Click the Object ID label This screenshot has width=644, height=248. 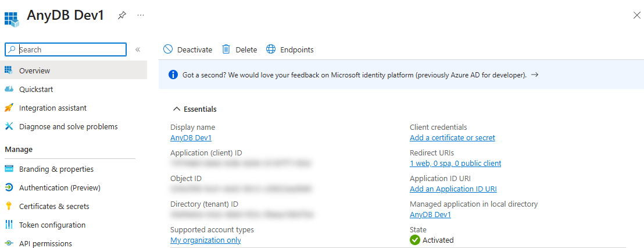point(186,179)
